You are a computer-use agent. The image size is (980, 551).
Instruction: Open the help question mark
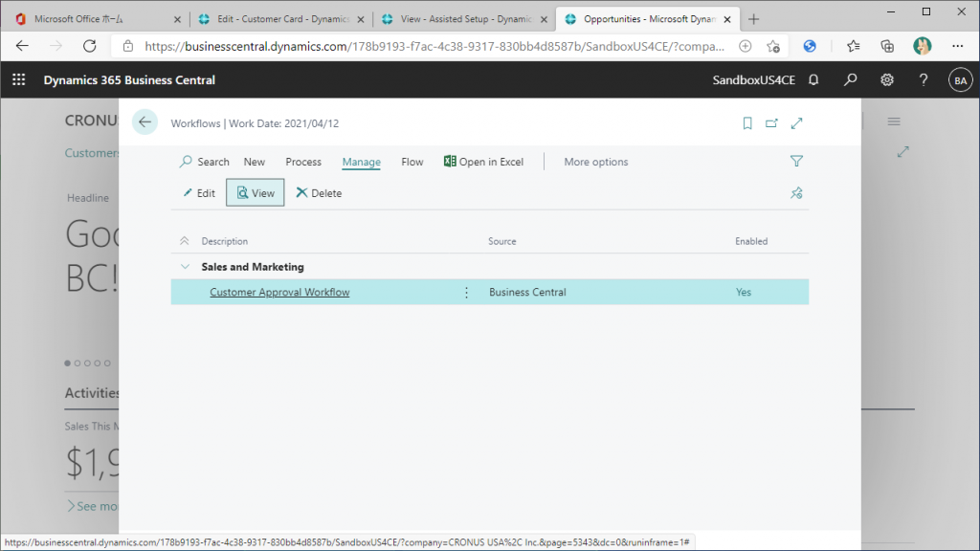tap(924, 80)
